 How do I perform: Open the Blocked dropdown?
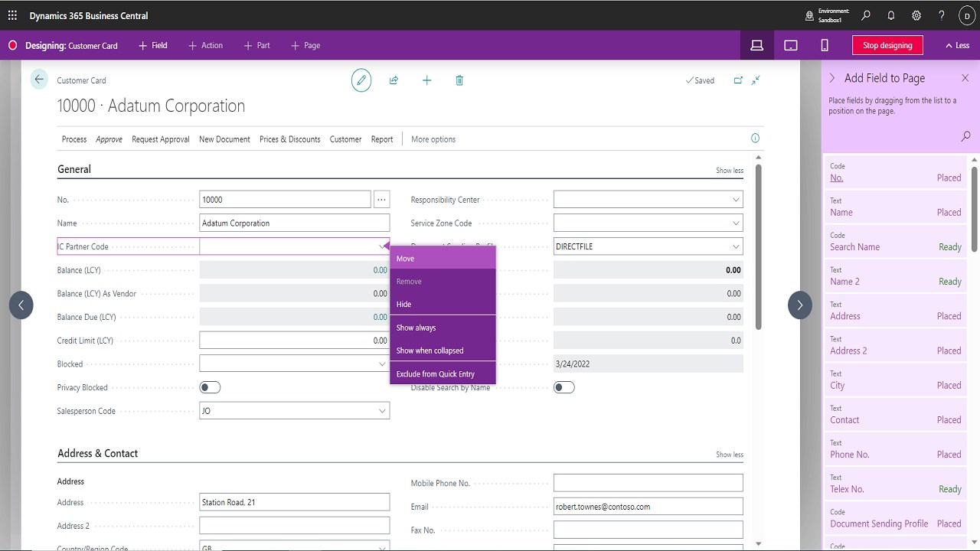click(382, 364)
